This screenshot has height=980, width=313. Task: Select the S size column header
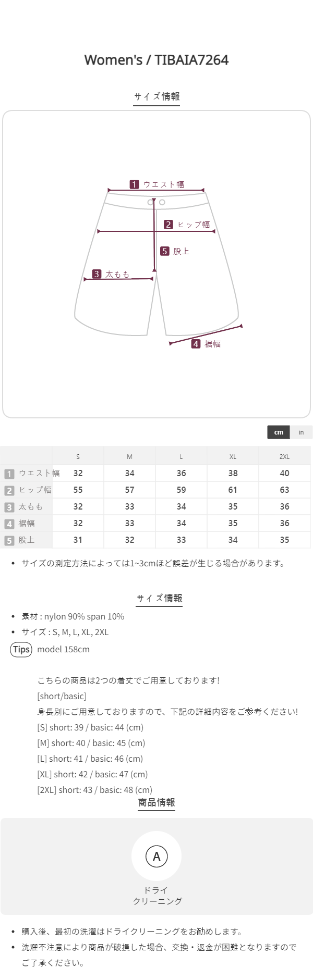[78, 456]
